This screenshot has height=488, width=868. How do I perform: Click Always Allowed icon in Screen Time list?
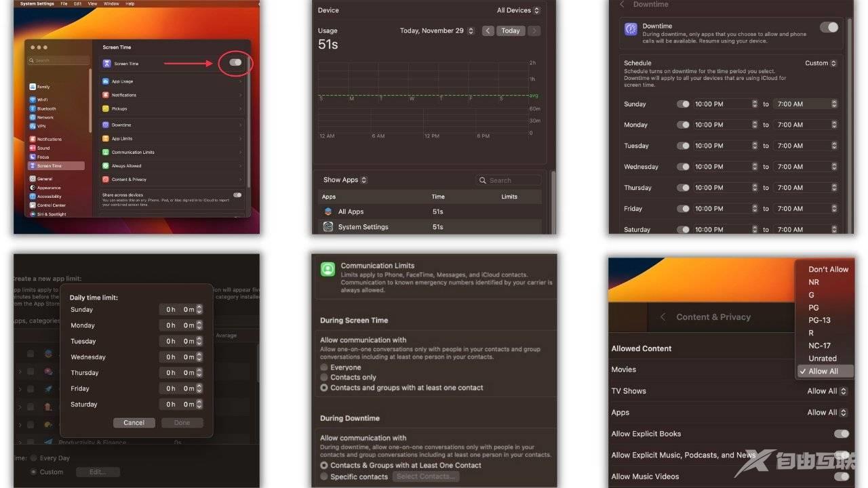click(106, 166)
